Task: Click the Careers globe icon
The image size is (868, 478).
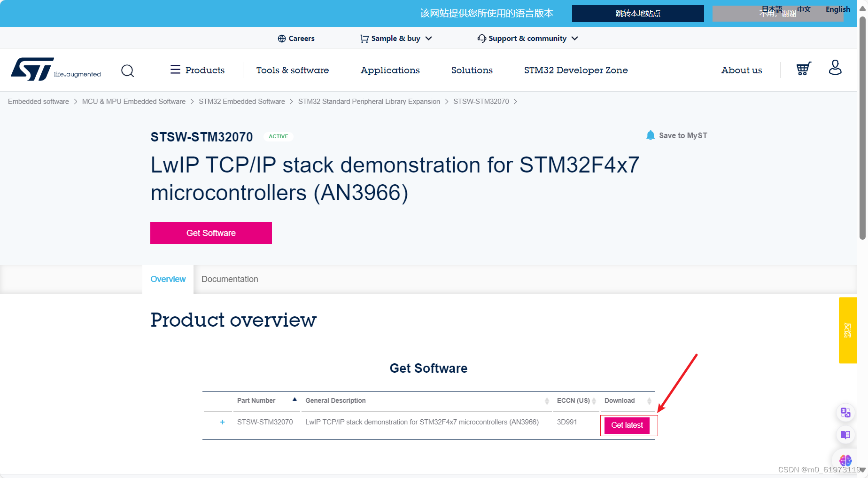Action: (x=282, y=38)
